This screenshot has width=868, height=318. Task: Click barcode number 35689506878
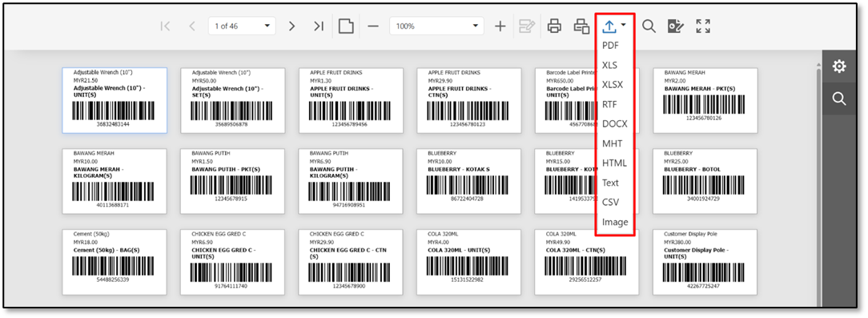231,124
